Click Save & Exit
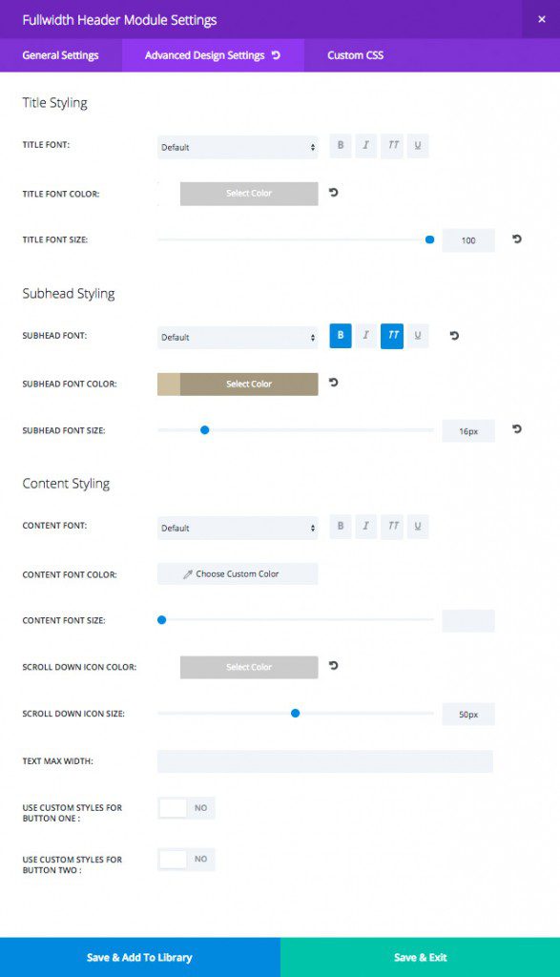The image size is (560, 977). (420, 957)
